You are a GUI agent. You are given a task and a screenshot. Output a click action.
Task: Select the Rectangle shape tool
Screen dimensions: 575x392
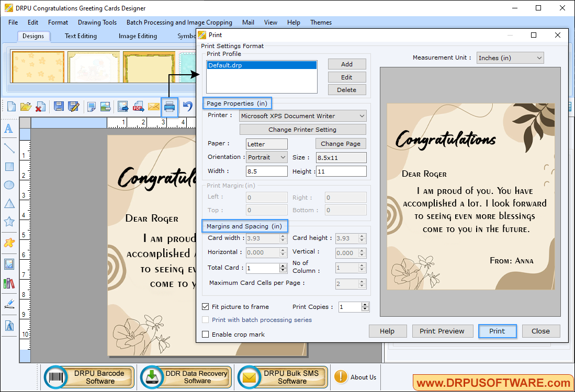tap(10, 167)
